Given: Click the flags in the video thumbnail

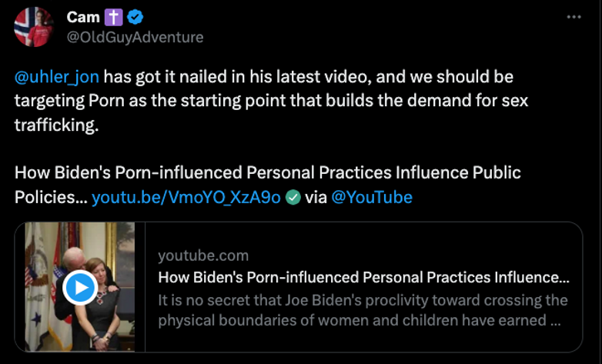Looking at the screenshot, I should [35, 262].
